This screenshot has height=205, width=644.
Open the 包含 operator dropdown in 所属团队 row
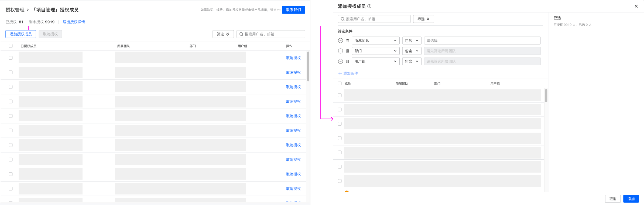click(412, 41)
